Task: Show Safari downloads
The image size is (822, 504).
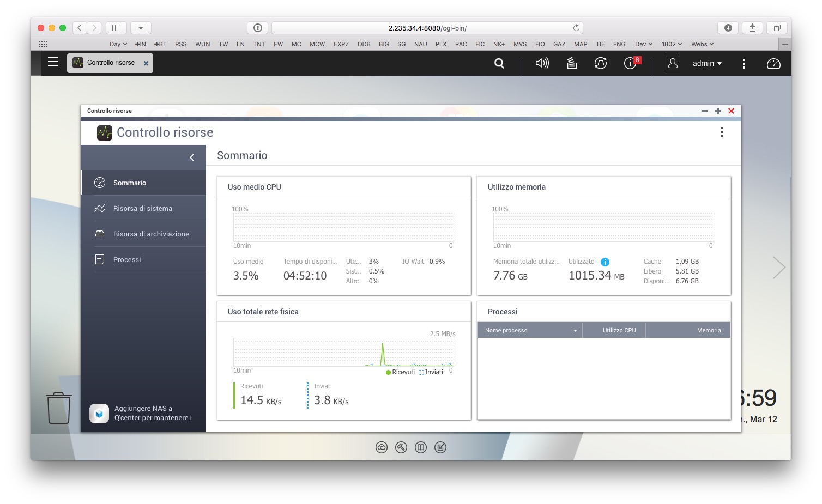Action: point(728,28)
